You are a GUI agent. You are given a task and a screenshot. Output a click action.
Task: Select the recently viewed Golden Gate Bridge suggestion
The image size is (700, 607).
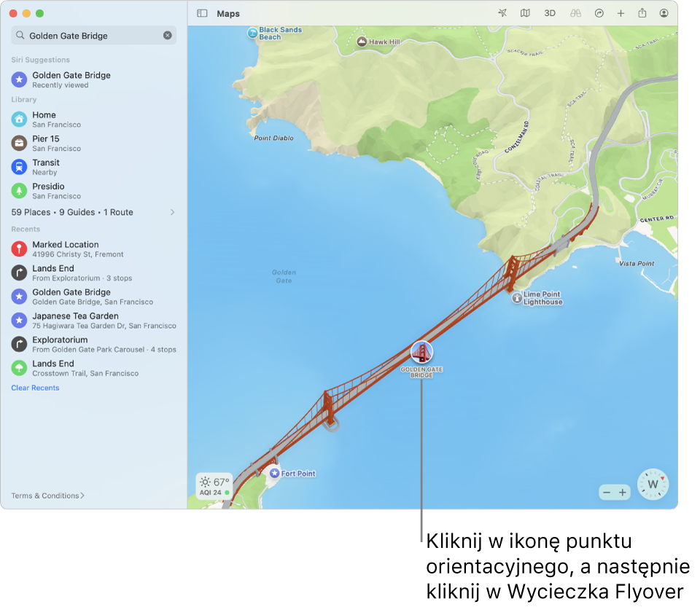click(94, 79)
